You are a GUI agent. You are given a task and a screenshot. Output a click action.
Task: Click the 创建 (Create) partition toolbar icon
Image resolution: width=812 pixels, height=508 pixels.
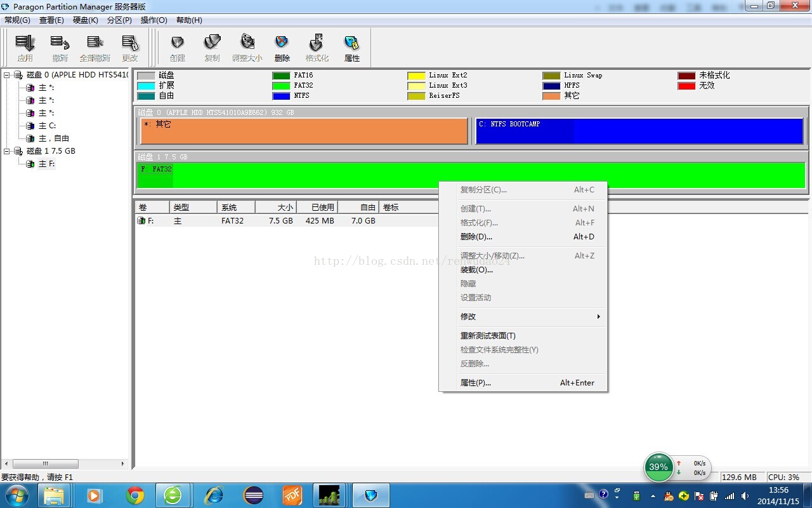click(x=178, y=48)
